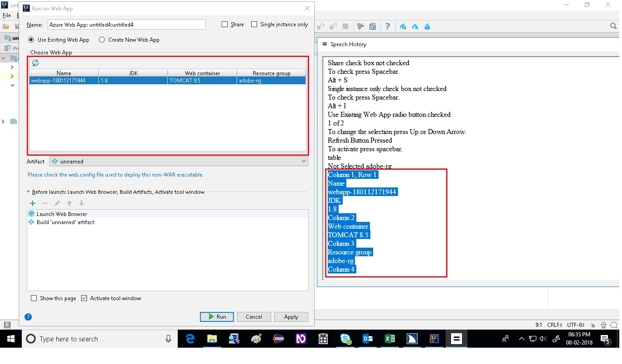Select the webapp-180112171944 row

63,80
